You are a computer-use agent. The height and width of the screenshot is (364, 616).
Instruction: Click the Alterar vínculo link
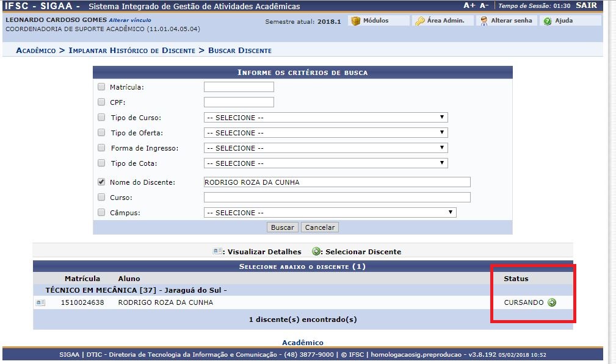click(x=129, y=20)
